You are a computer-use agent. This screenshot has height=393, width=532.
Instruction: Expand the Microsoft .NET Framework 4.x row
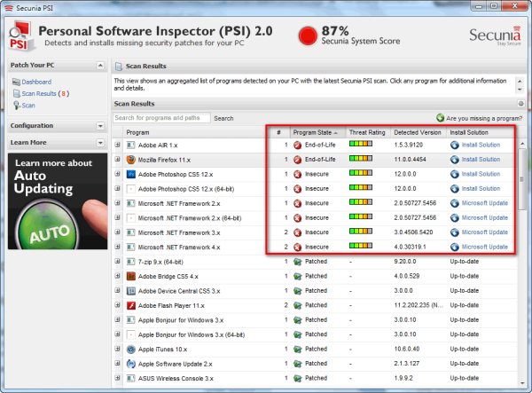click(117, 247)
